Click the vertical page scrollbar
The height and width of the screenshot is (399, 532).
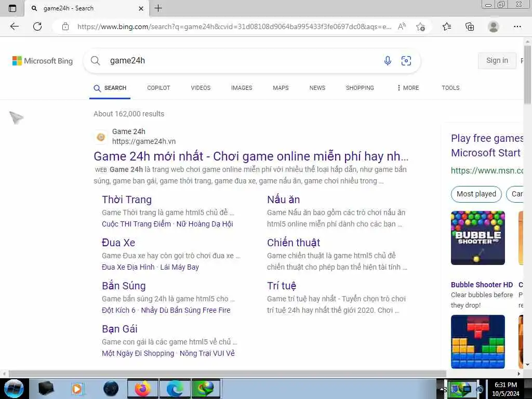coord(527,75)
